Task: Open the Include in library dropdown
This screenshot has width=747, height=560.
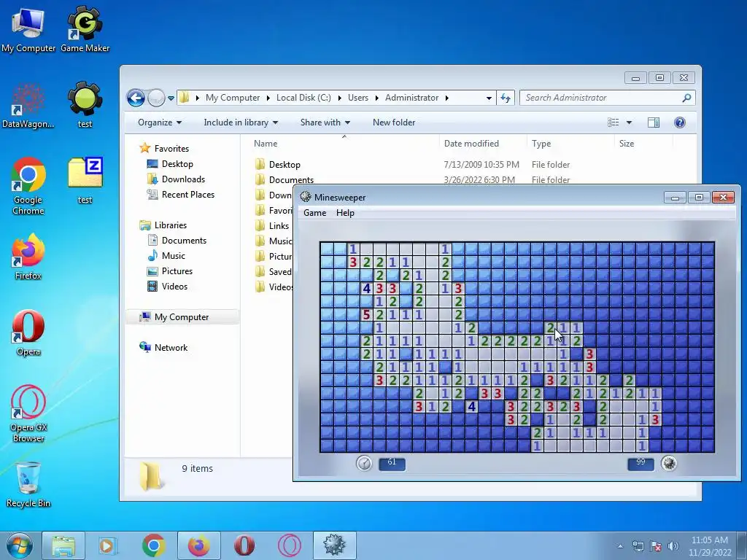Action: pos(241,122)
